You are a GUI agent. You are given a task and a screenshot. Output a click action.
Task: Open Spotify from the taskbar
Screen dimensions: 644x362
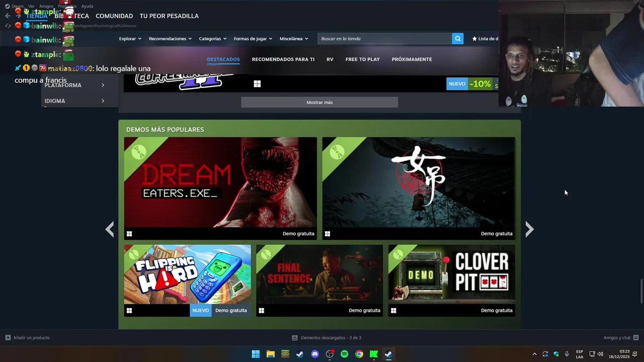344,354
